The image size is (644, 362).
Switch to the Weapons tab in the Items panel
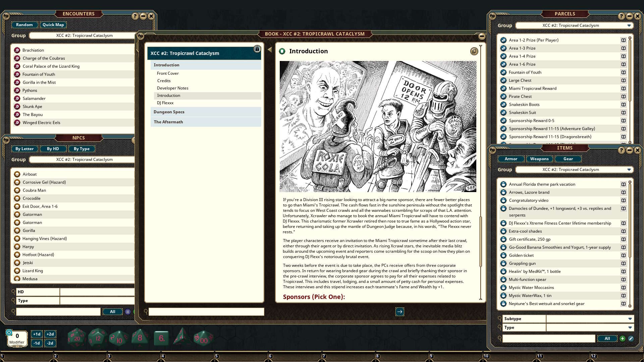(539, 159)
